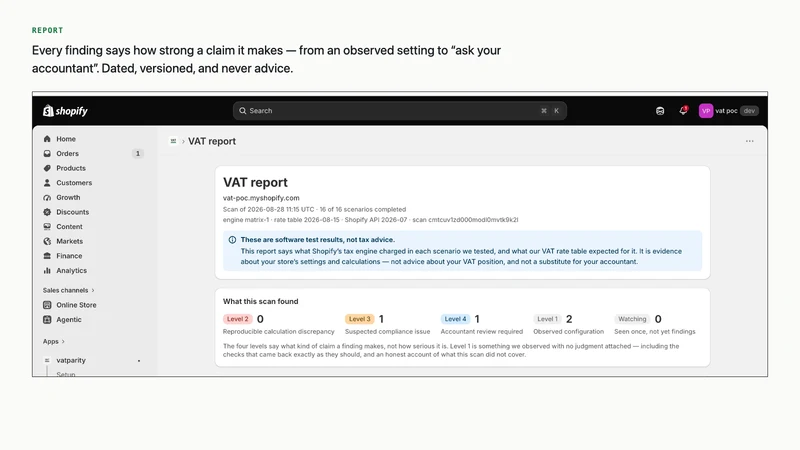
Task: Click the pin dot beside vatparity
Action: [x=139, y=361]
